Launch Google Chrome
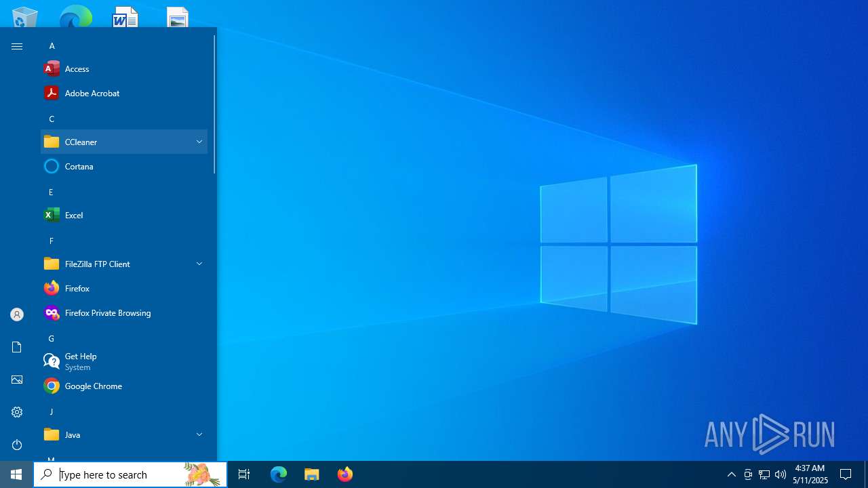Image resolution: width=868 pixels, height=488 pixels. [124, 386]
